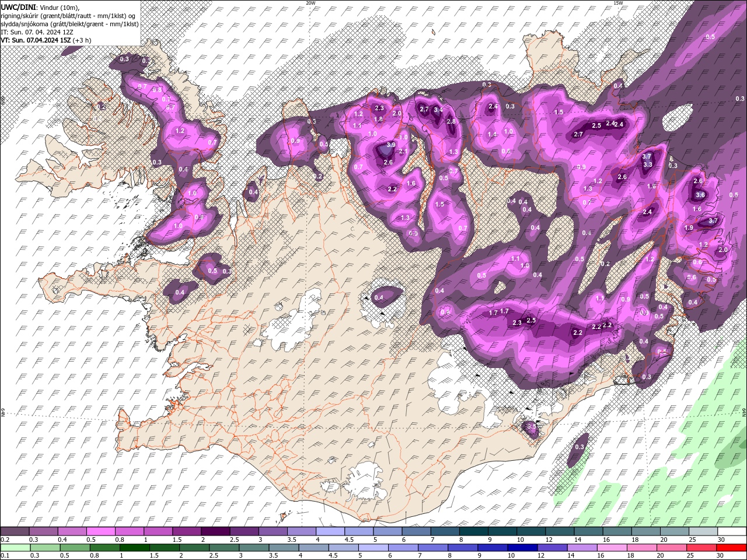
Task: Click the pale green 0.1 swatch
Action: click(15, 548)
